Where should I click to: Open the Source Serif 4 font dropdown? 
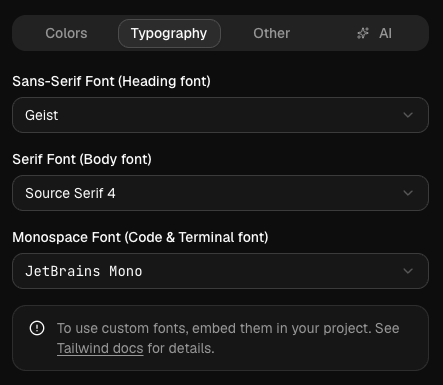[x=220, y=193]
